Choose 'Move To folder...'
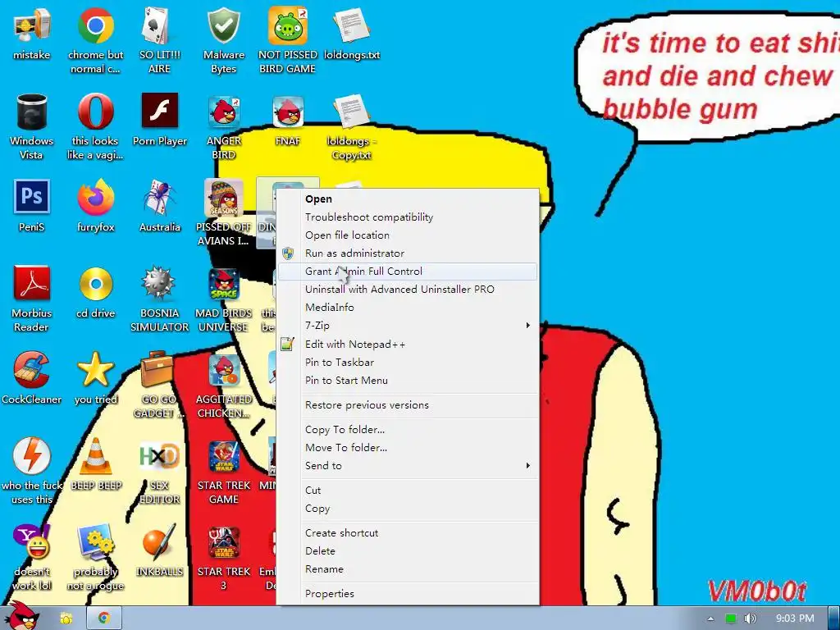The height and width of the screenshot is (630, 840). [408, 447]
